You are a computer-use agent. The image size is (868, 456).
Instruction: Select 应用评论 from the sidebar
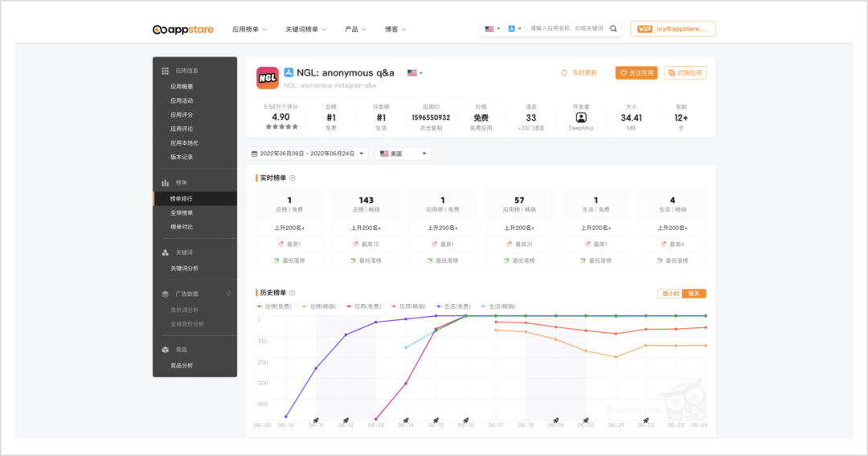tap(182, 129)
